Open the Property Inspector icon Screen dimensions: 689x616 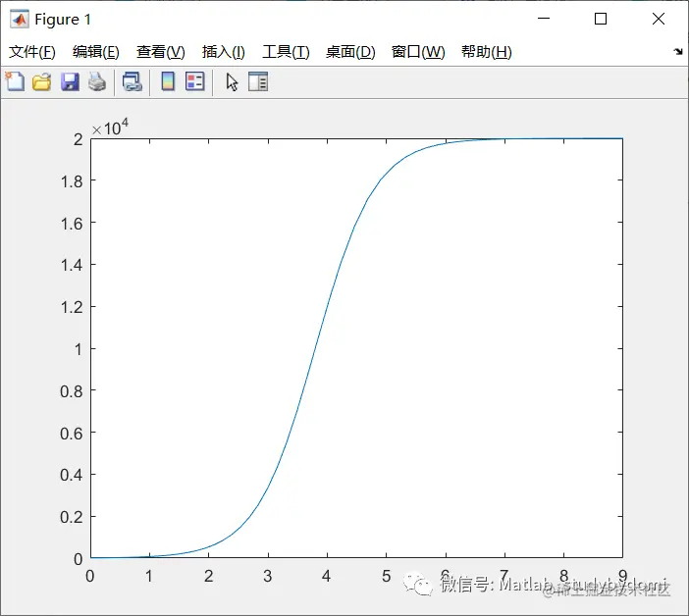point(258,81)
